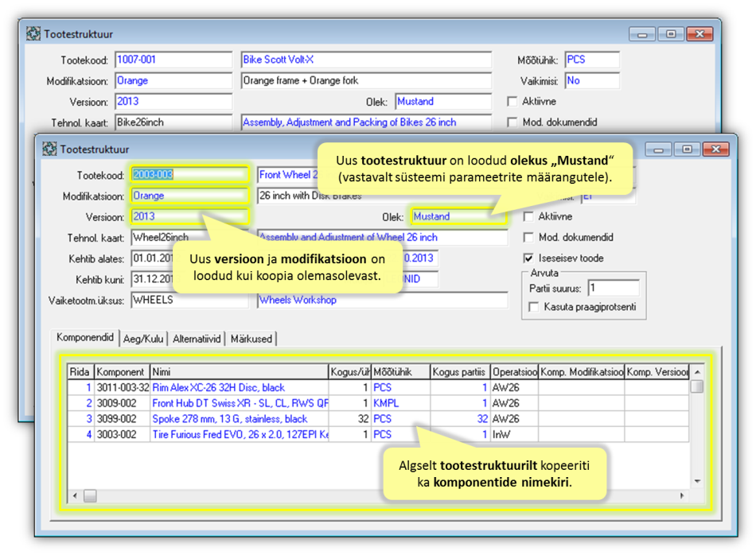Tick Mod. dokumendid checkbox in back window

click(x=512, y=122)
